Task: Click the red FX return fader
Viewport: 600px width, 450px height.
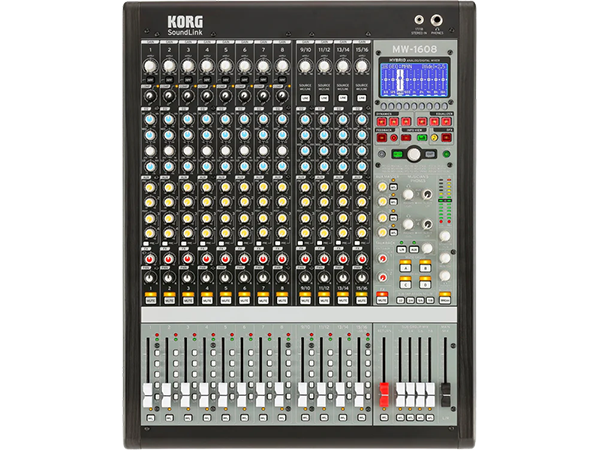Action: (x=384, y=395)
